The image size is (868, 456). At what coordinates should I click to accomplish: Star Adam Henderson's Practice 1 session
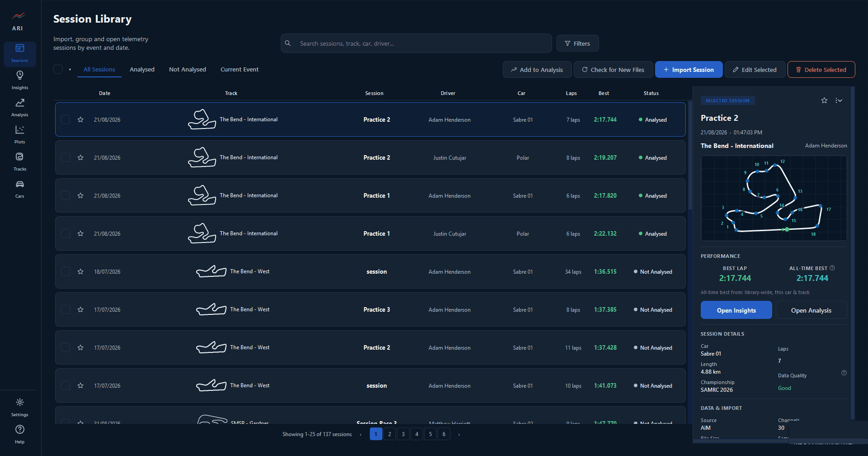click(80, 195)
